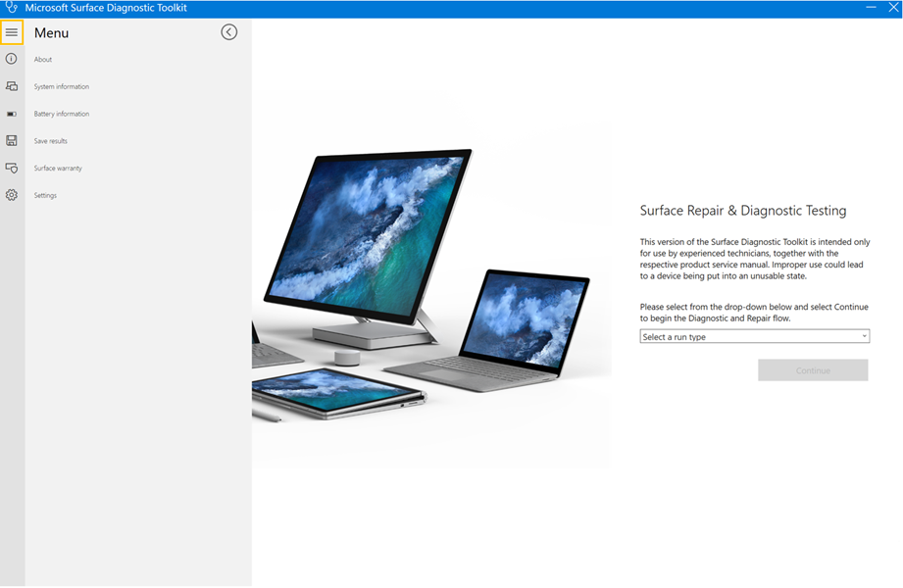Image resolution: width=903 pixels, height=588 pixels.
Task: Close the Surface Diagnostic Toolkit window
Action: tap(893, 8)
